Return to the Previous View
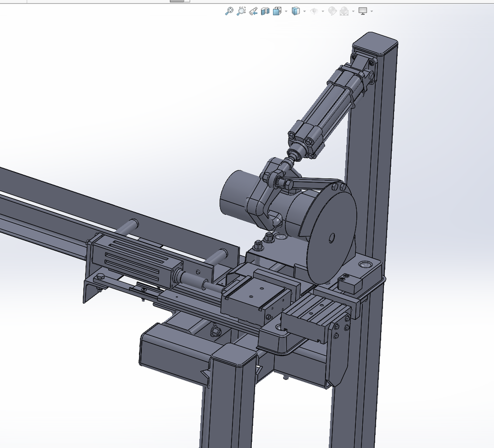The image size is (494, 448). click(253, 12)
